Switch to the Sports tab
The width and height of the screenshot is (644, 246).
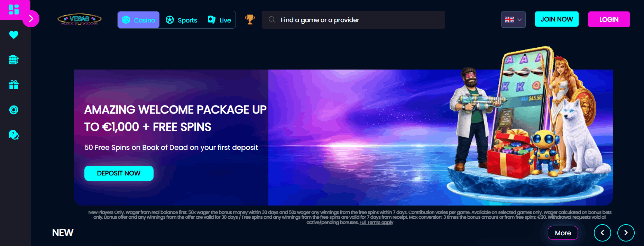181,20
